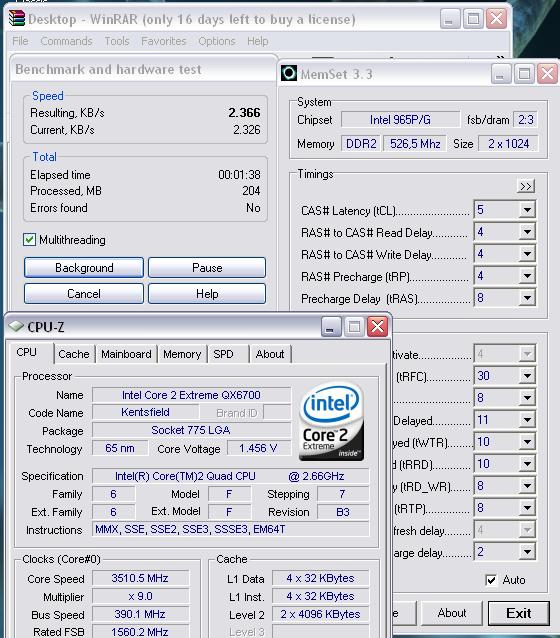Switch to the About tab in CPU-Z
This screenshot has height=638, width=560.
pyautogui.click(x=270, y=354)
